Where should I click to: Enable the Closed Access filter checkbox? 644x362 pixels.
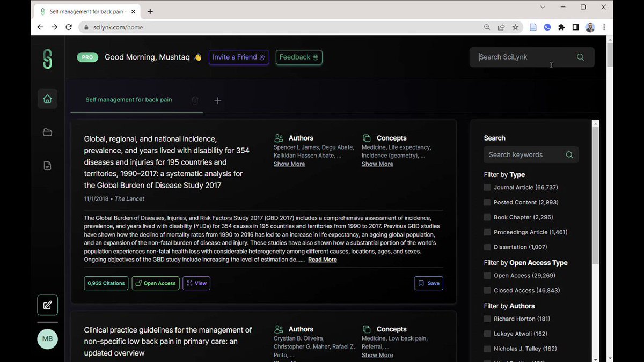(x=487, y=291)
